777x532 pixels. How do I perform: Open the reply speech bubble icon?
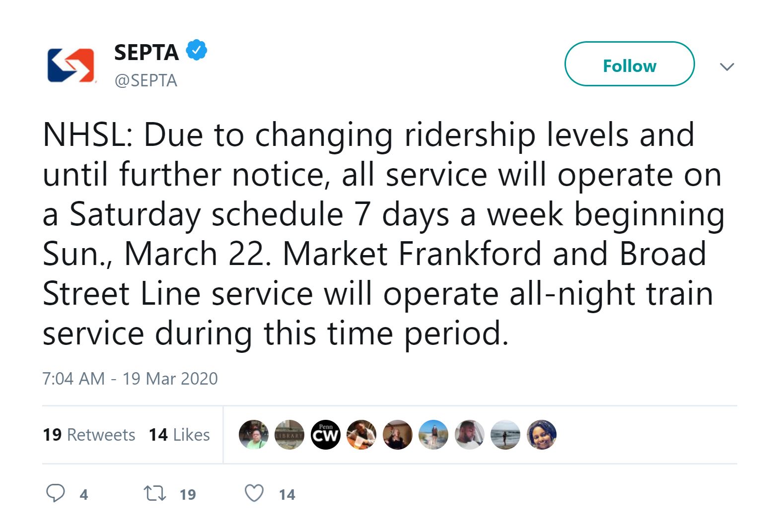coord(55,493)
